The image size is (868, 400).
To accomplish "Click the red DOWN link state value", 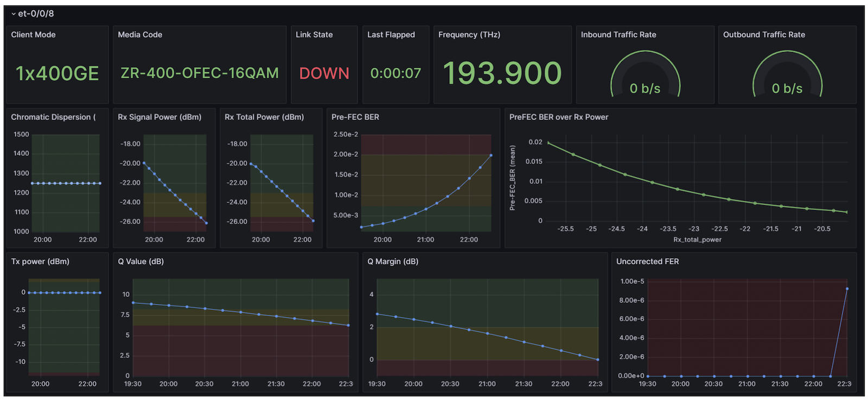I will coord(324,73).
